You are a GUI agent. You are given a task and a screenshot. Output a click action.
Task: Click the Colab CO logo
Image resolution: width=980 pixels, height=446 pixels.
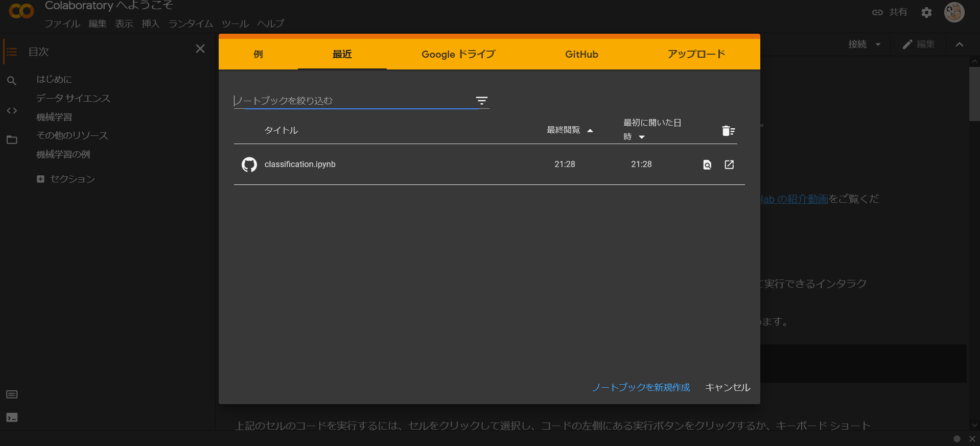point(21,11)
